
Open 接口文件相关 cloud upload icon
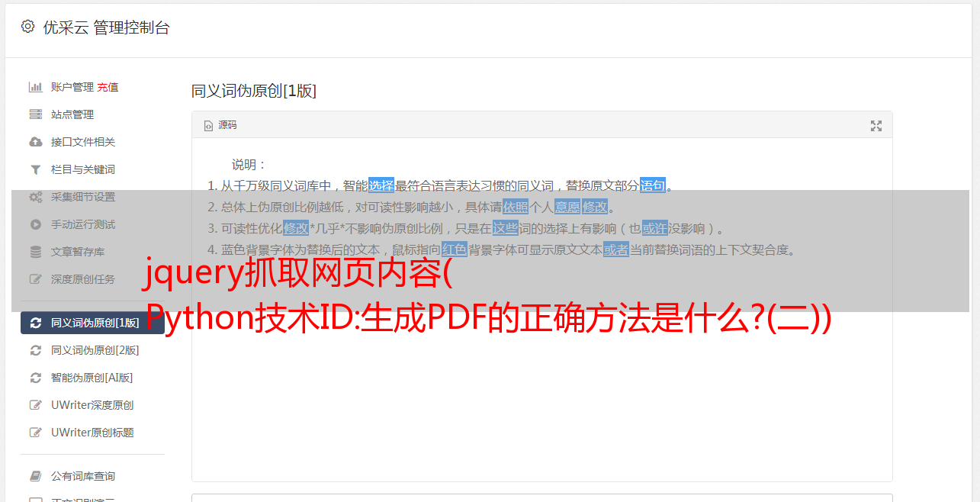pyautogui.click(x=35, y=142)
